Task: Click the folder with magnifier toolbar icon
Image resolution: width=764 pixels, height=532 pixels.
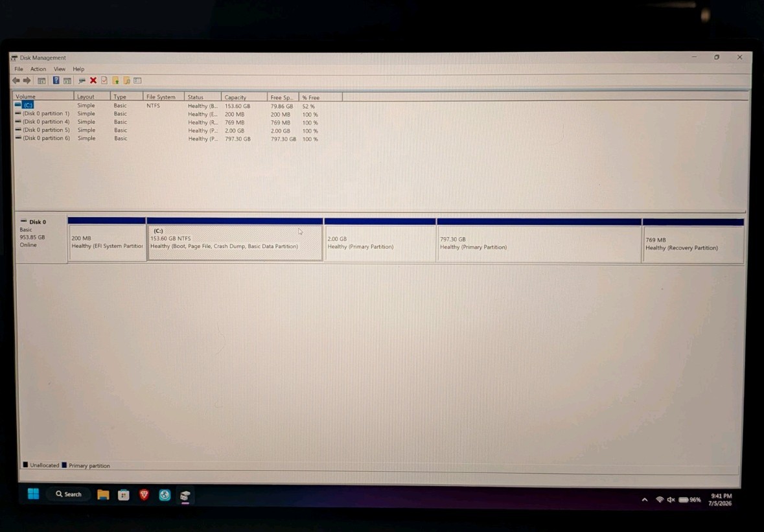Action: pos(126,80)
